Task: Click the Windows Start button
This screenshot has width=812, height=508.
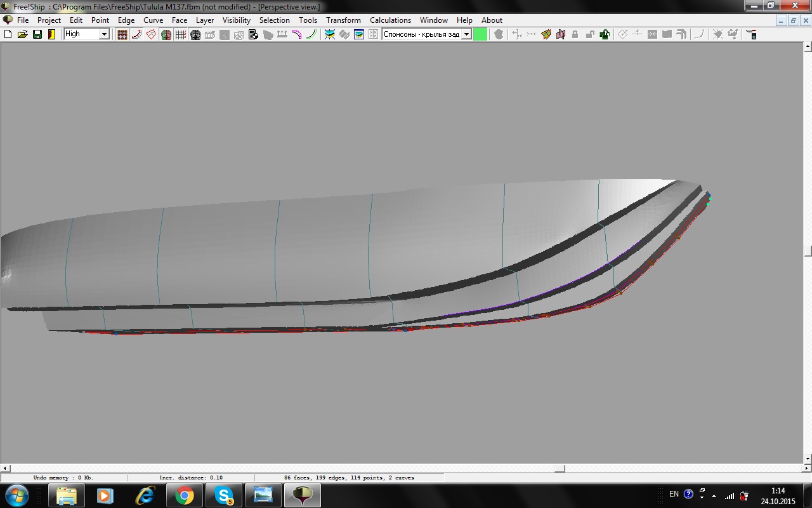Action: point(17,495)
